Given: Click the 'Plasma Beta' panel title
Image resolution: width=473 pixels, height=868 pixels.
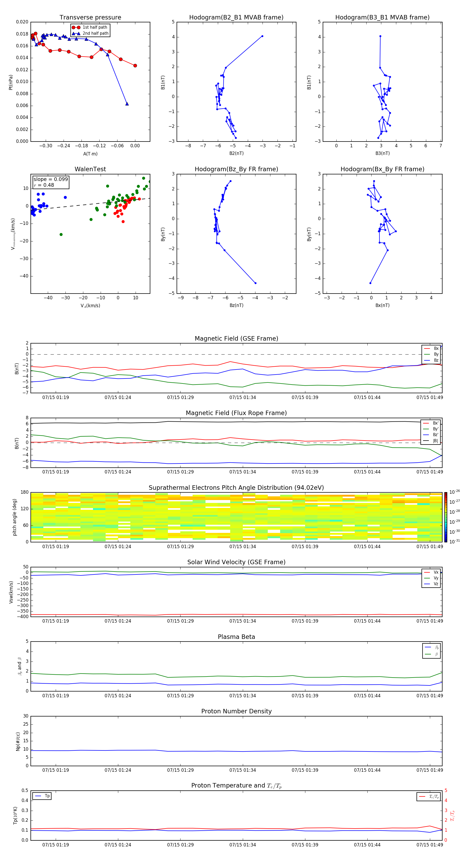Looking at the screenshot, I should tap(236, 637).
